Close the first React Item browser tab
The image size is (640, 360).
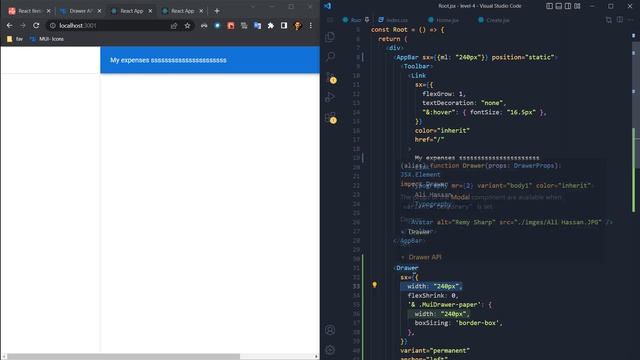[49, 11]
